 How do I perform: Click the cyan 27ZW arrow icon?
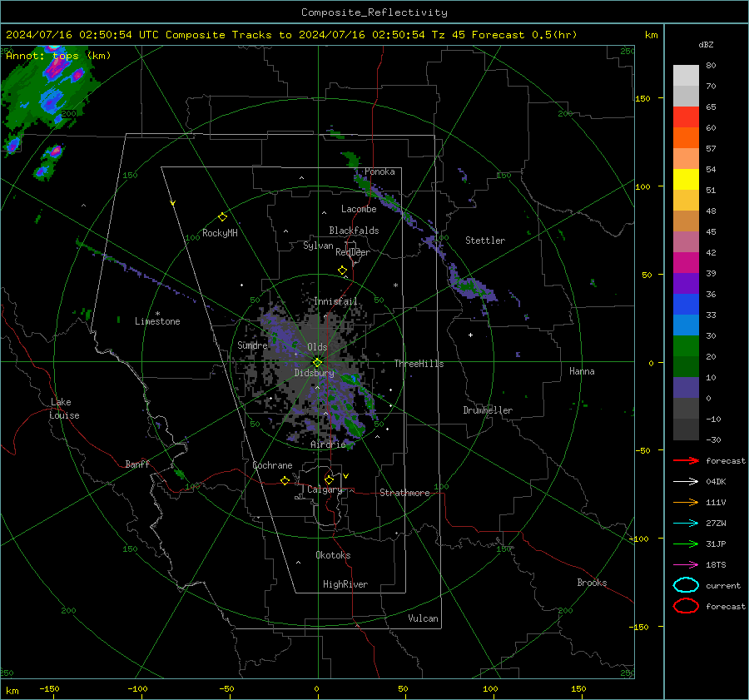[686, 524]
